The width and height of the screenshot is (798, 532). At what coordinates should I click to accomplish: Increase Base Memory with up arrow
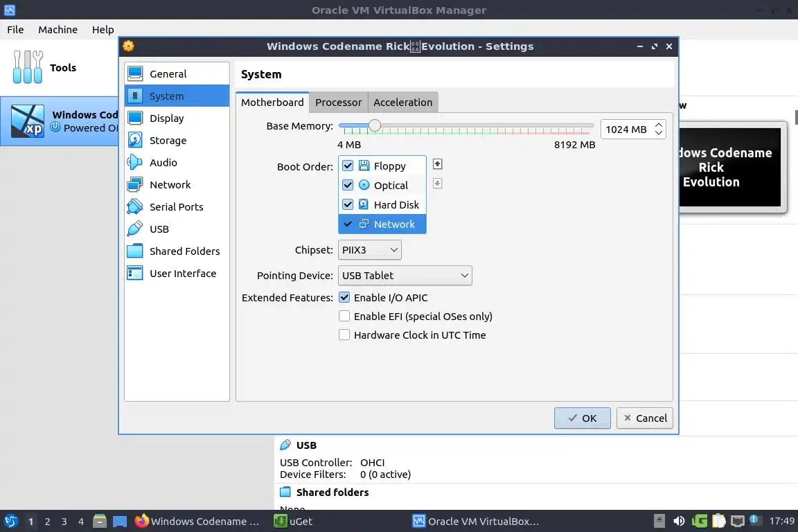pos(659,125)
